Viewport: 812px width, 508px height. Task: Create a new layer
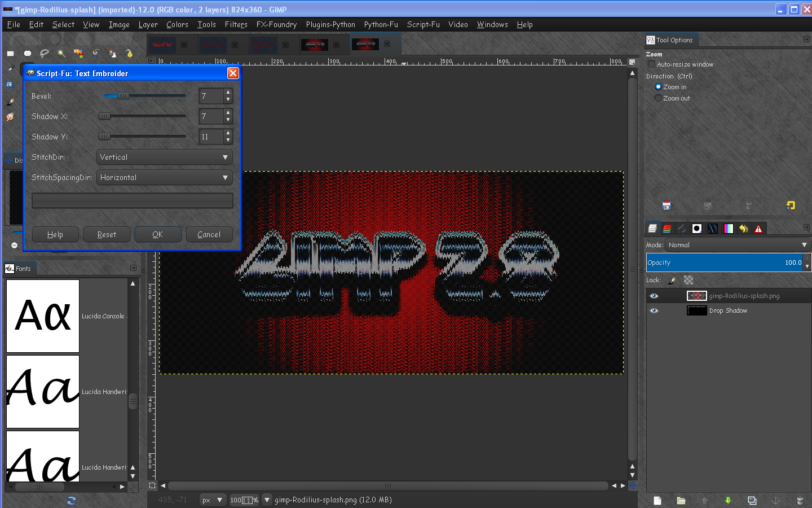657,500
